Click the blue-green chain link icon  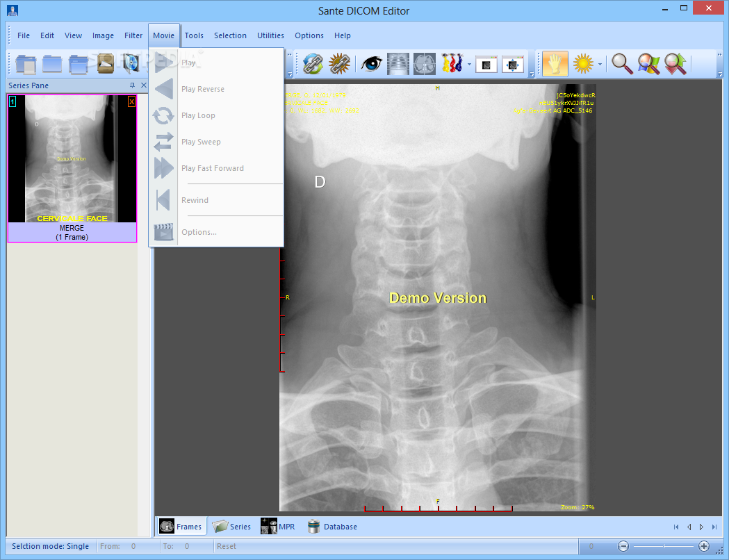(x=313, y=64)
